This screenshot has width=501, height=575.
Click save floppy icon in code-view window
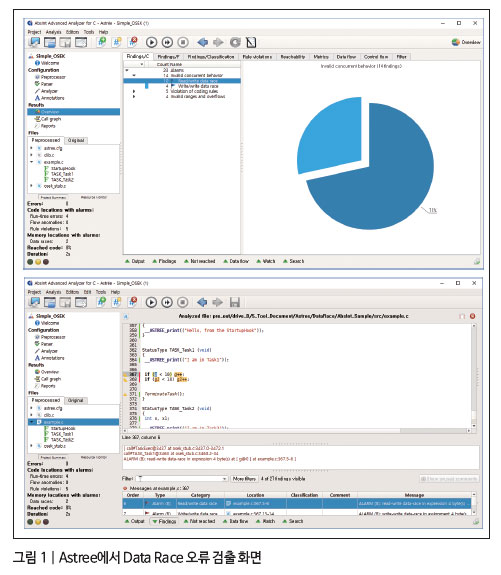[235, 302]
